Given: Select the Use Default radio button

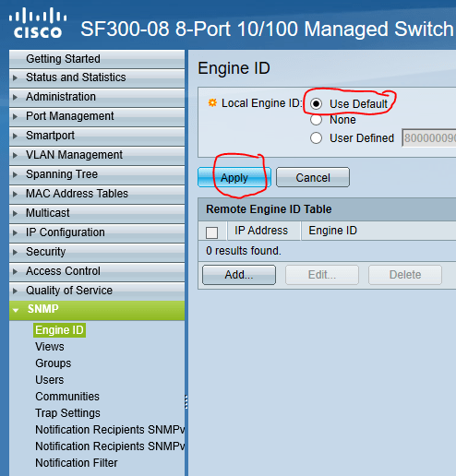Looking at the screenshot, I should [x=316, y=103].
